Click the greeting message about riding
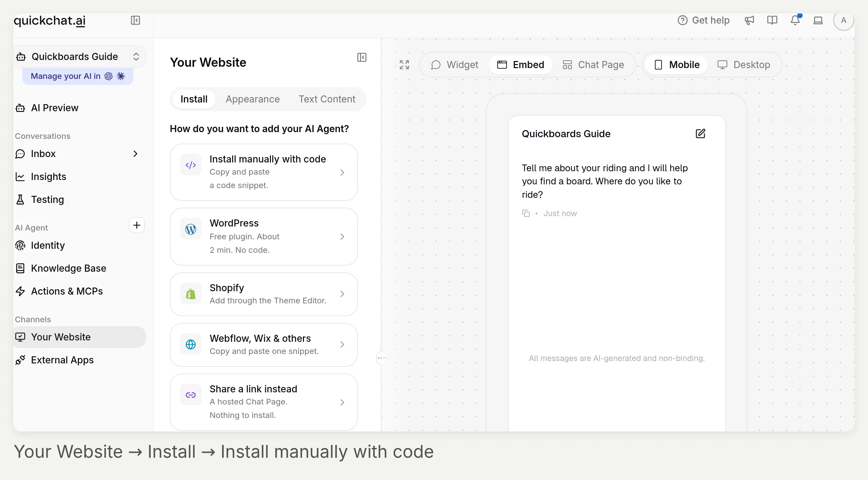Image resolution: width=868 pixels, height=480 pixels. [x=605, y=181]
